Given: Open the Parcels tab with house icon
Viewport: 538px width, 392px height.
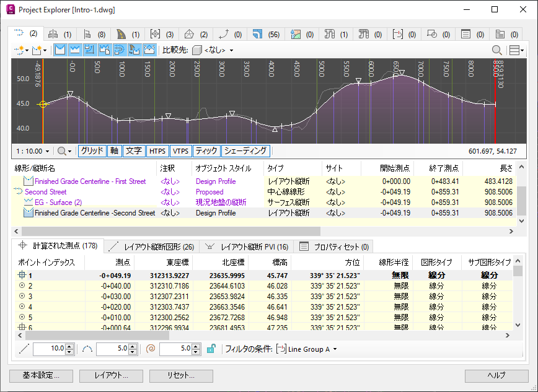Looking at the screenshot, I should click(196, 33).
